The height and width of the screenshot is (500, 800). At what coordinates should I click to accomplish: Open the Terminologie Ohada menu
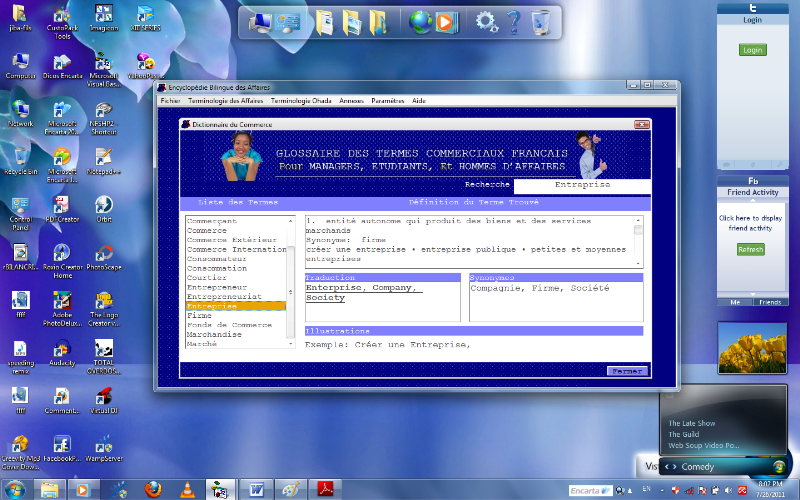coord(301,101)
